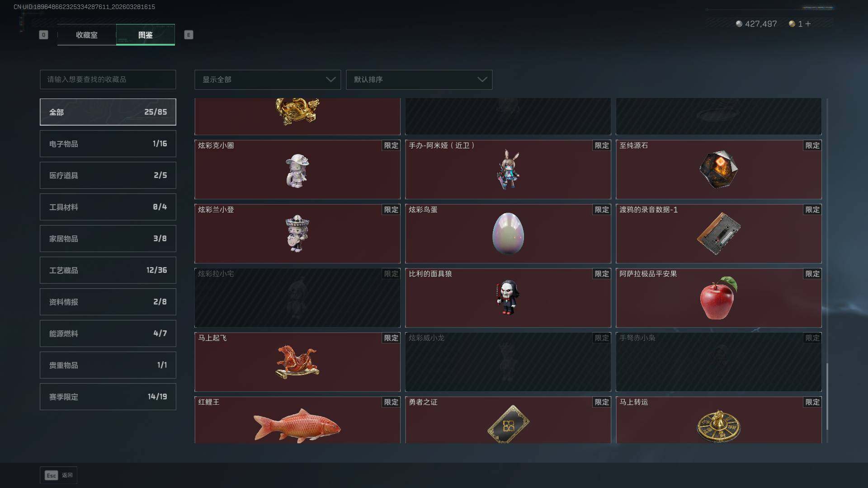The image size is (868, 488).
Task: Switch to the 收藏室 tab
Action: (x=86, y=35)
